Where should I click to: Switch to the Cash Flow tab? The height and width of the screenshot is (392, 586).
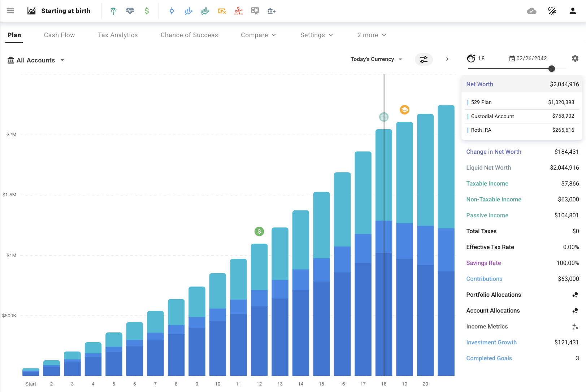(59, 35)
